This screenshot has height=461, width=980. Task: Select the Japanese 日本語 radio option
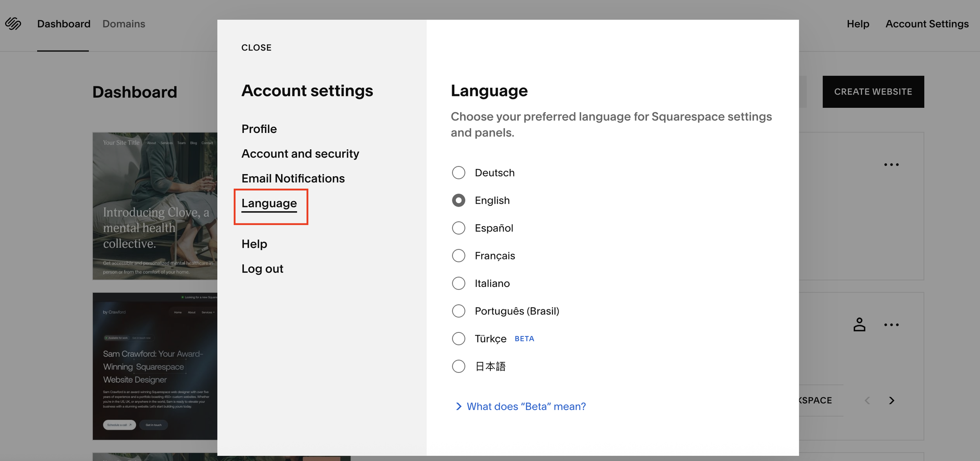click(458, 366)
